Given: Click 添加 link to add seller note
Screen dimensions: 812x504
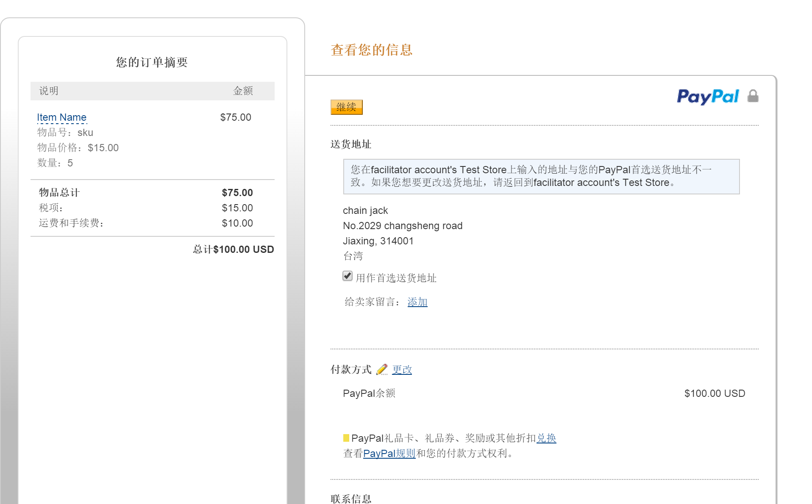Looking at the screenshot, I should [x=417, y=302].
